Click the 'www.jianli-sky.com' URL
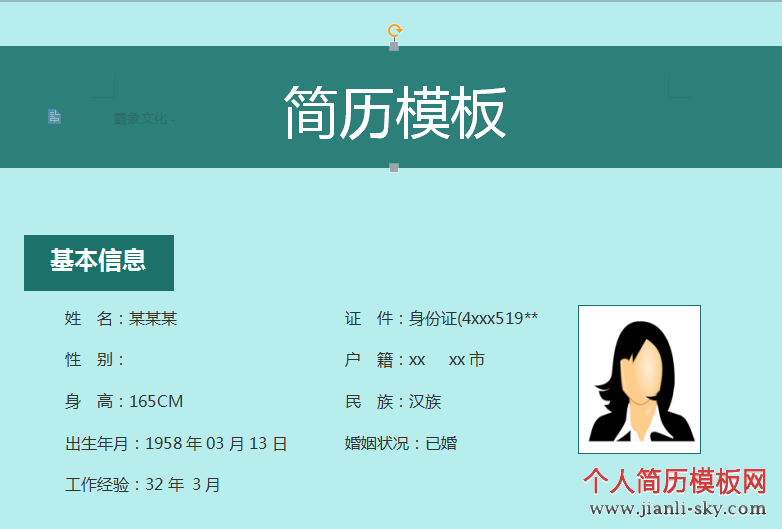Image resolution: width=782 pixels, height=529 pixels. pyautogui.click(x=677, y=509)
